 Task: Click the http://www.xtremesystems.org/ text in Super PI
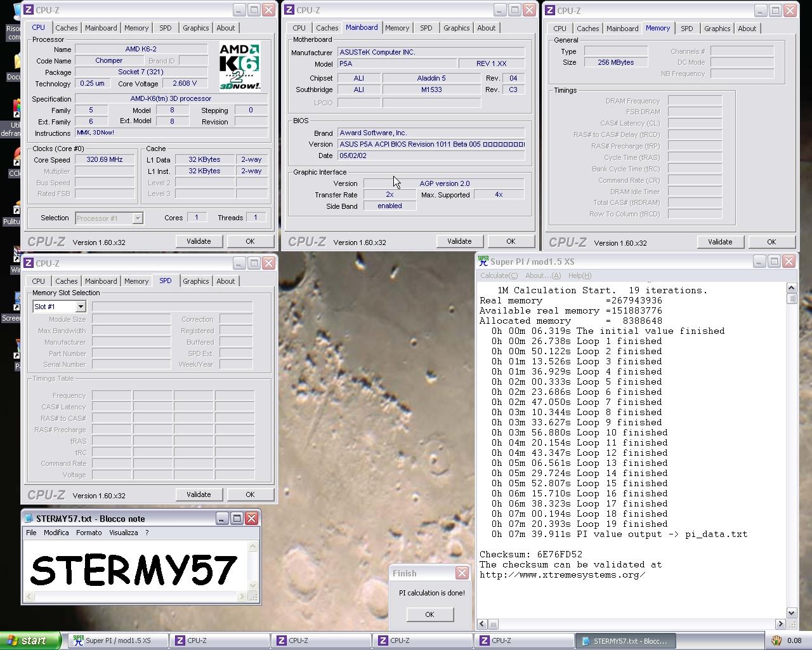562,574
